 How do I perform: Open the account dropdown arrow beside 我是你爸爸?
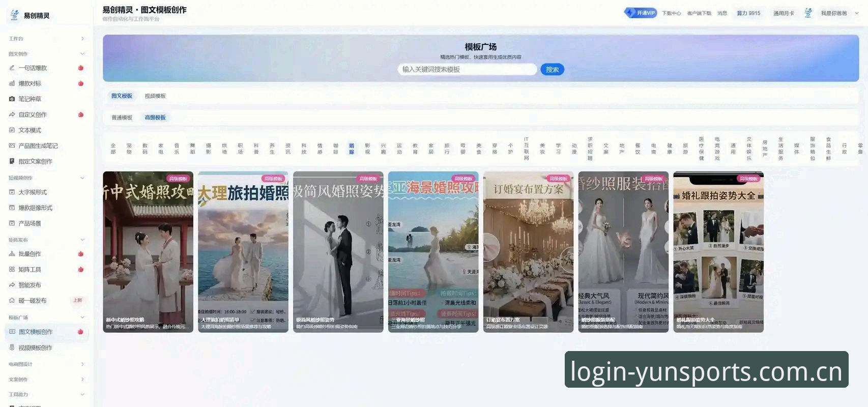tap(857, 13)
